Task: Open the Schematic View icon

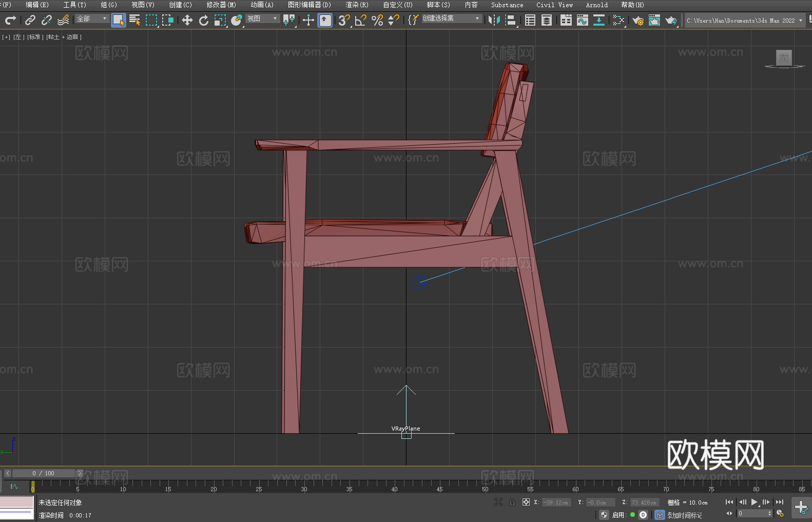Action: click(599, 20)
